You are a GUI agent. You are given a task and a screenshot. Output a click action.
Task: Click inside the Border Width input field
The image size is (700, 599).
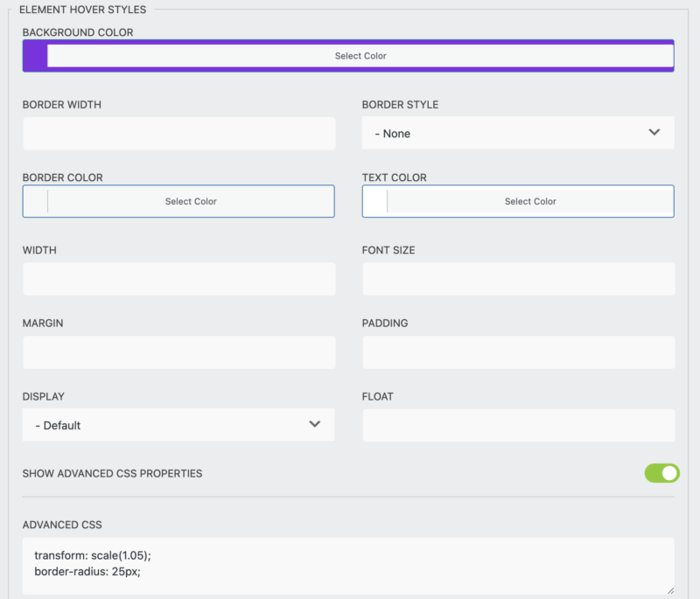(178, 133)
